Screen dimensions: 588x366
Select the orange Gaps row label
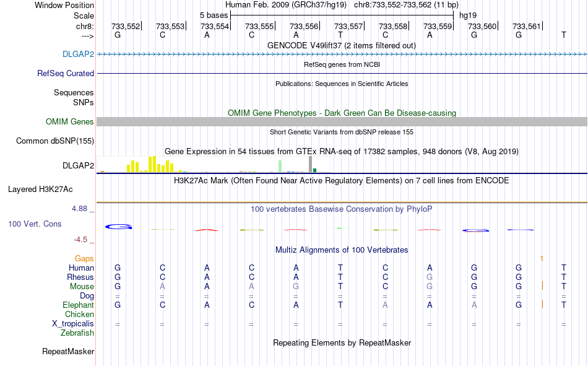pyautogui.click(x=84, y=258)
